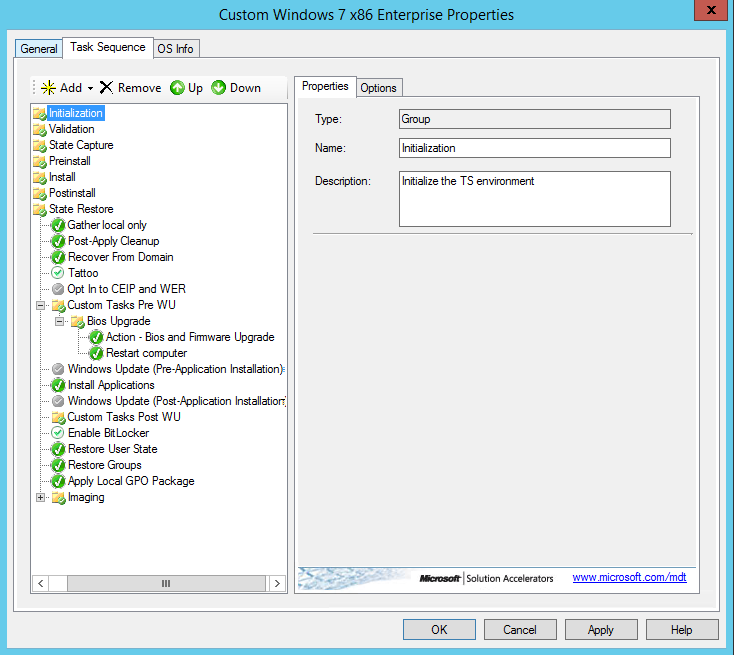Switch to the General tab
This screenshot has height=655, width=735.
click(x=39, y=49)
